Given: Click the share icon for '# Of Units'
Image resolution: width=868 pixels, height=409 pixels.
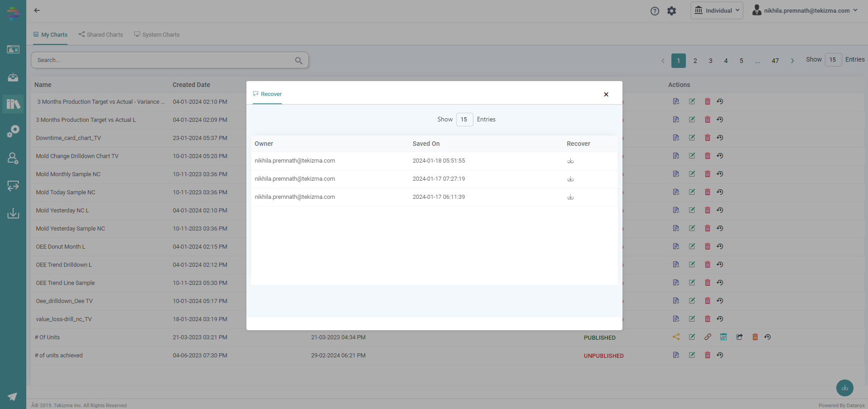Looking at the screenshot, I should tap(676, 337).
